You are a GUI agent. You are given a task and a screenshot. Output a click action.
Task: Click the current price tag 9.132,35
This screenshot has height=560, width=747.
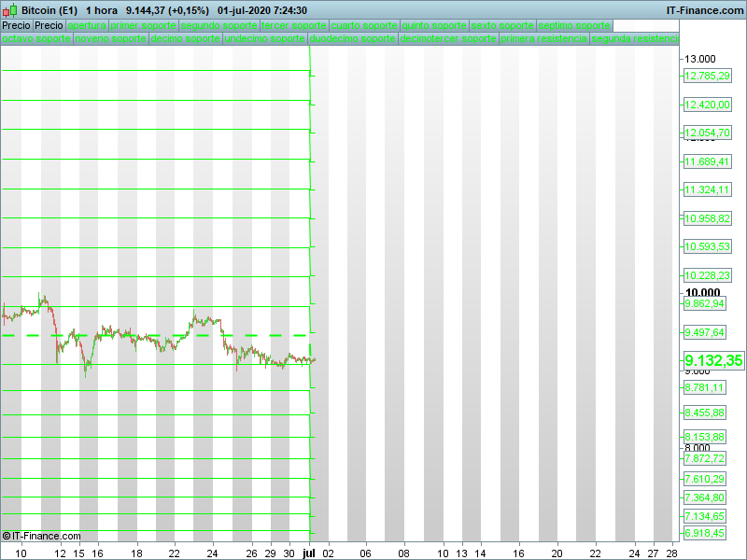pyautogui.click(x=713, y=360)
